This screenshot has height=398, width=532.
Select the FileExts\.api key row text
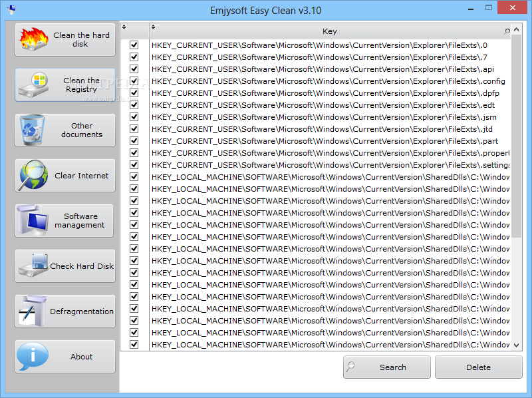(323, 69)
